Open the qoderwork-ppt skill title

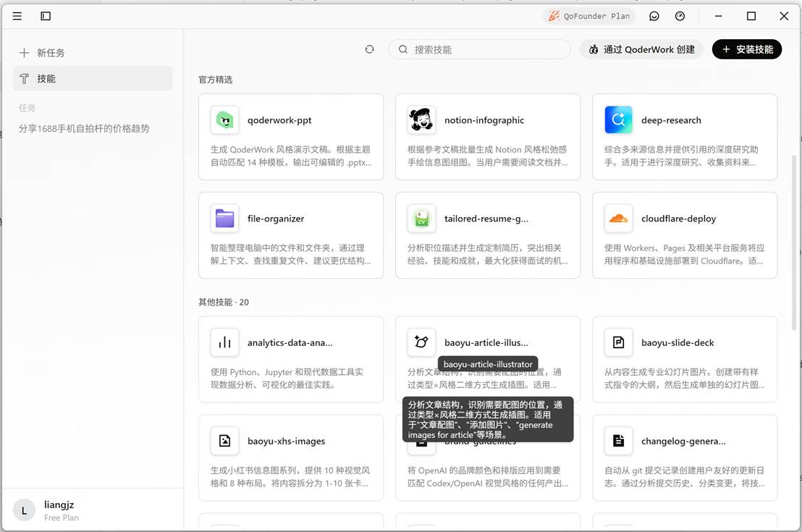[279, 120]
